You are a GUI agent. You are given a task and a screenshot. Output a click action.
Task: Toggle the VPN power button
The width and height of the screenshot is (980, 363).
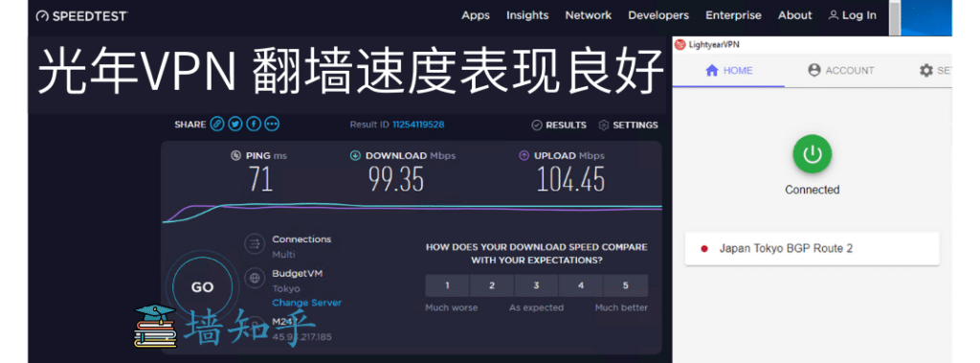click(x=812, y=154)
